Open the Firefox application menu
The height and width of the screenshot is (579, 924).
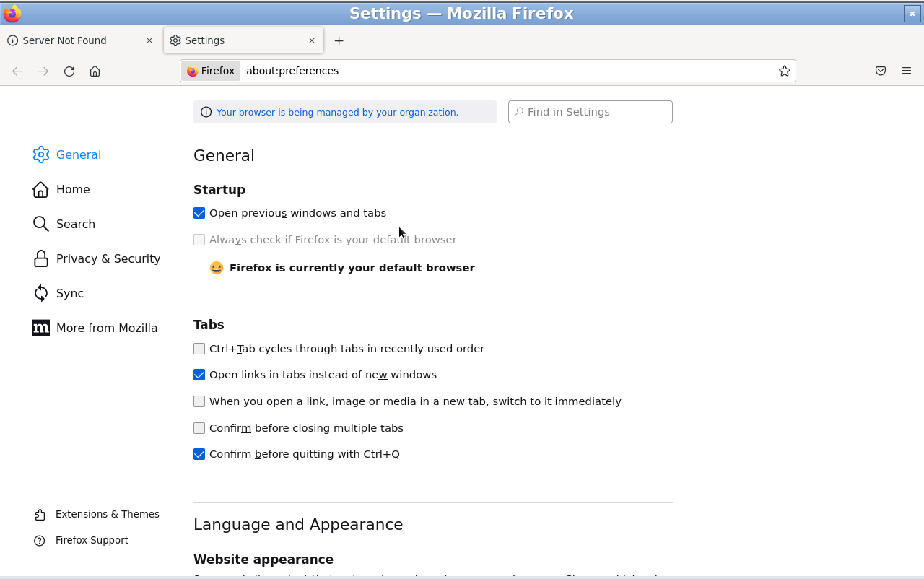(907, 71)
